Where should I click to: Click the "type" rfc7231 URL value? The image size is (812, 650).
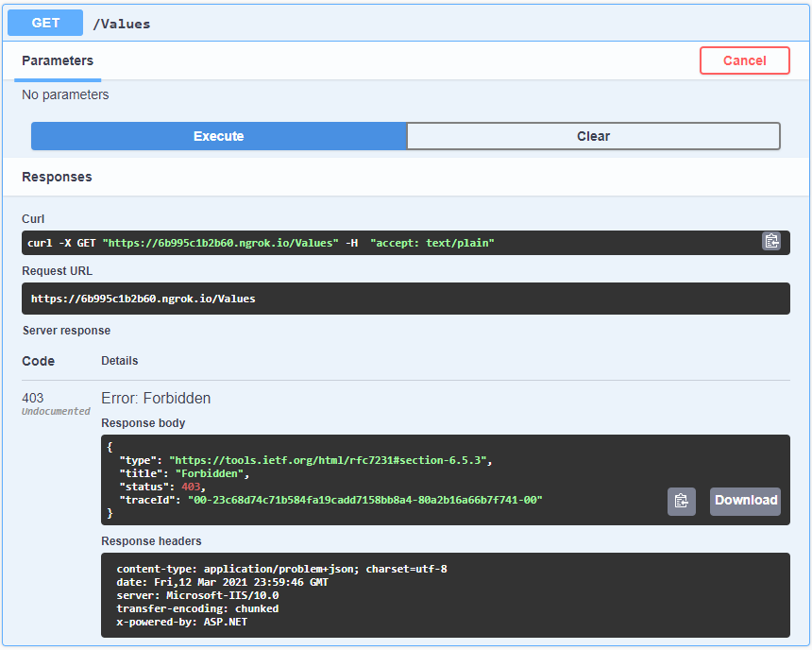point(328,460)
